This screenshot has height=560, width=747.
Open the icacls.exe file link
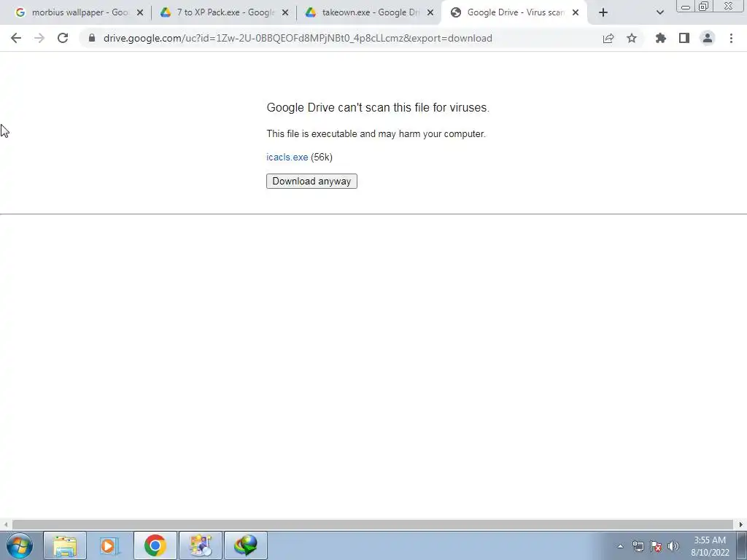(287, 157)
